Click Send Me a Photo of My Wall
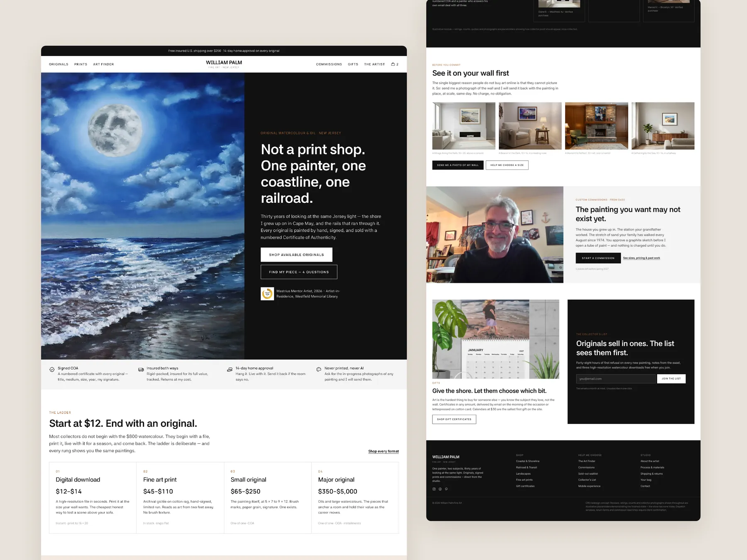The width and height of the screenshot is (747, 560). pyautogui.click(x=458, y=165)
